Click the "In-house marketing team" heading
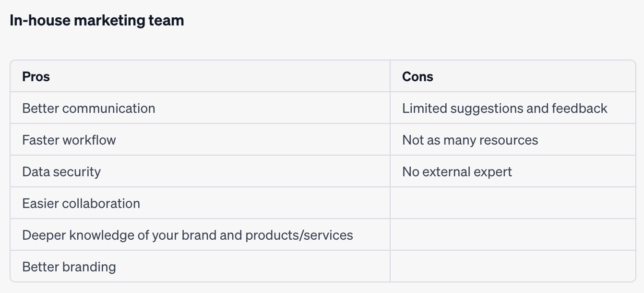This screenshot has height=293, width=644. 96,21
